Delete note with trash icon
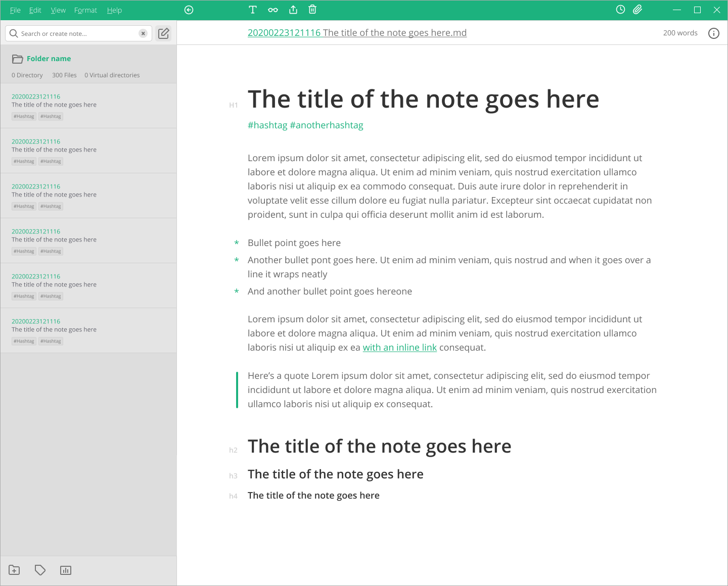The height and width of the screenshot is (586, 728). point(312,10)
